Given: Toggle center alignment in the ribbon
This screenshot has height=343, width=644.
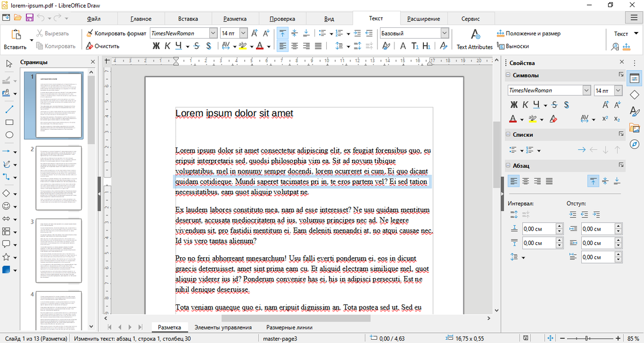Looking at the screenshot, I should click(x=295, y=46).
